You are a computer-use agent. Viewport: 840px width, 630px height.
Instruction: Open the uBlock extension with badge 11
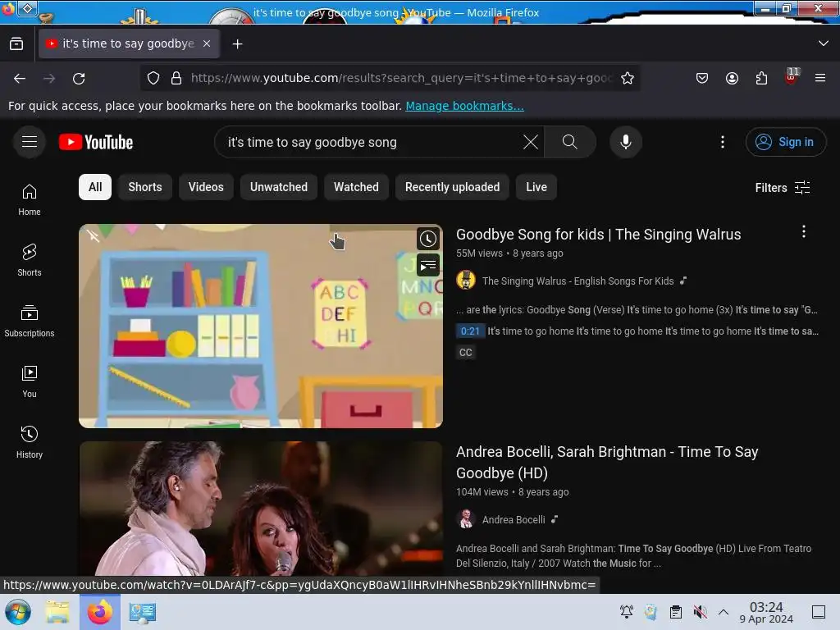click(x=792, y=77)
